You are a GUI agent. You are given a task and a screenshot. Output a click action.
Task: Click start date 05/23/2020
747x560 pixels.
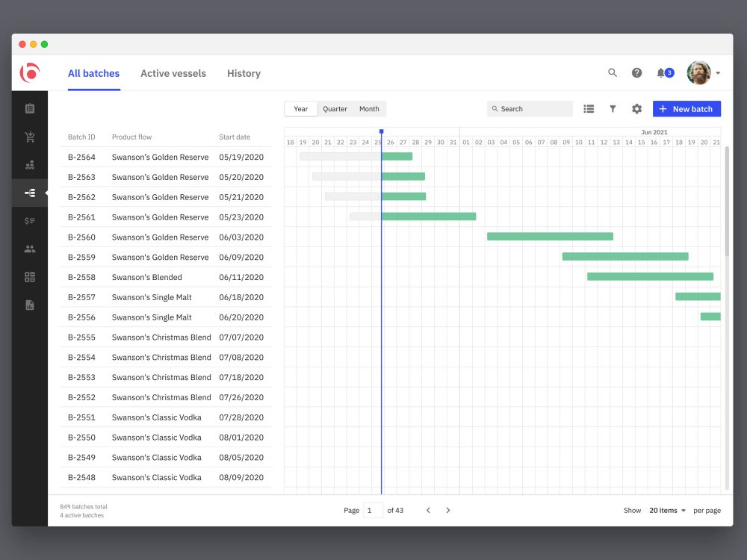coord(241,217)
